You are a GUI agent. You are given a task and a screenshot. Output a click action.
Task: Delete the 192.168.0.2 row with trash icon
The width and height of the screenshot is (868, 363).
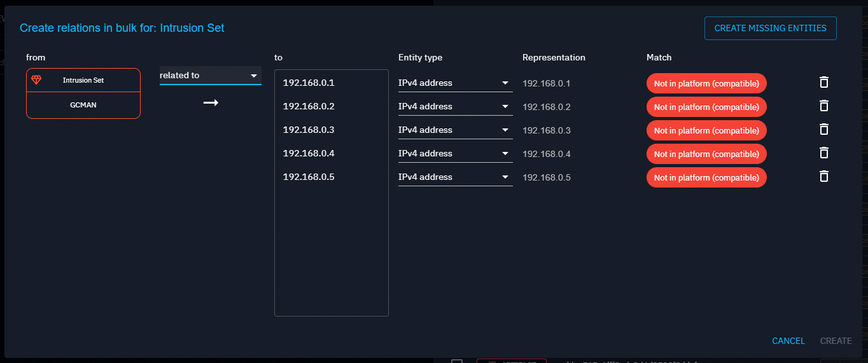(x=823, y=106)
